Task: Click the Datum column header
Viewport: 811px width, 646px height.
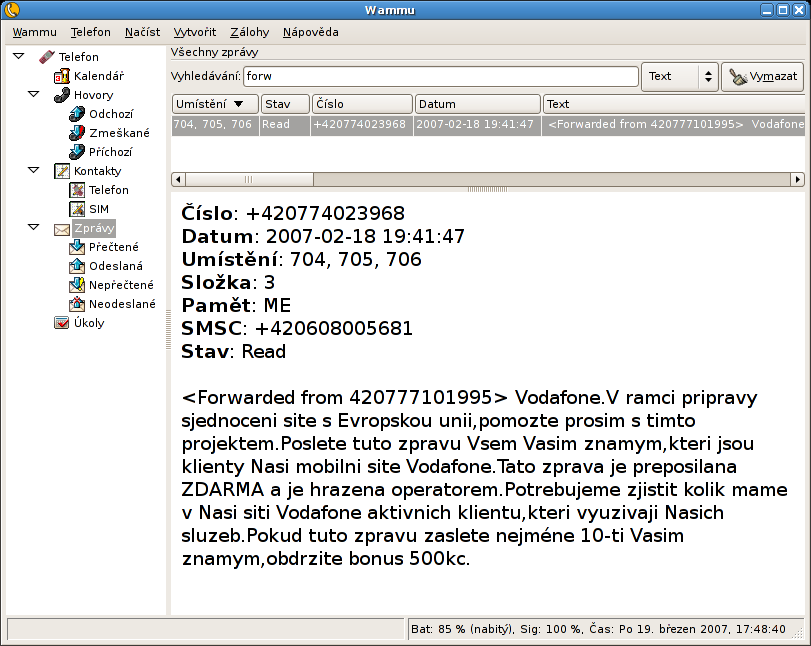Action: tap(477, 104)
